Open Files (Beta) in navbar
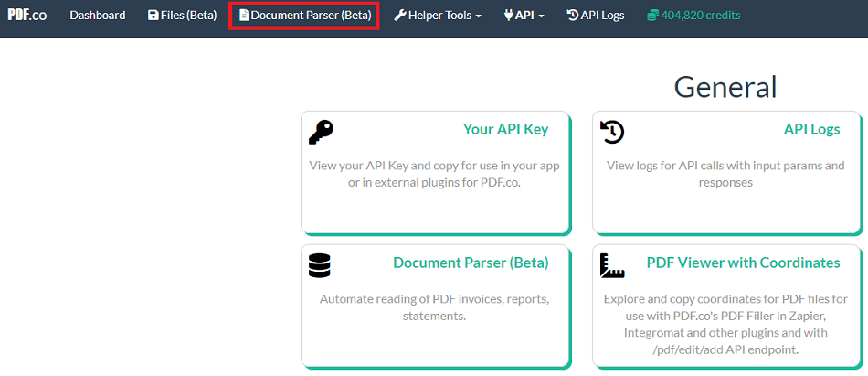Viewport: 868px width, 376px height. tap(183, 16)
